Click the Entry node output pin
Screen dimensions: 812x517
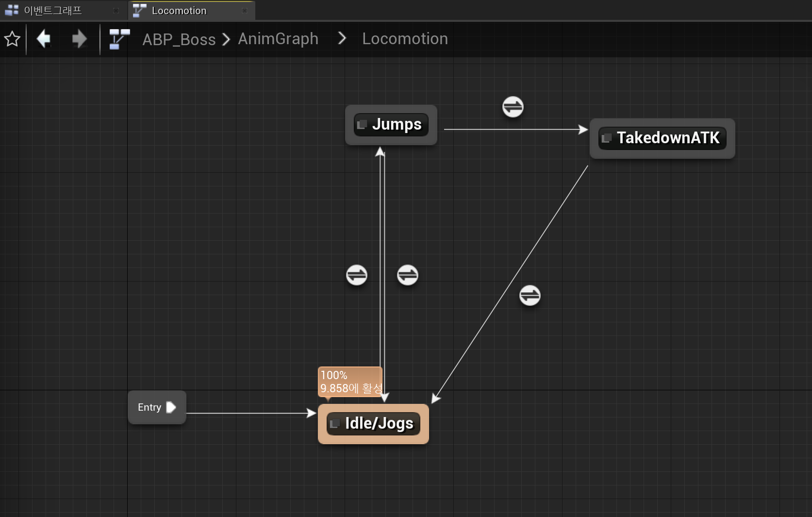(x=171, y=407)
